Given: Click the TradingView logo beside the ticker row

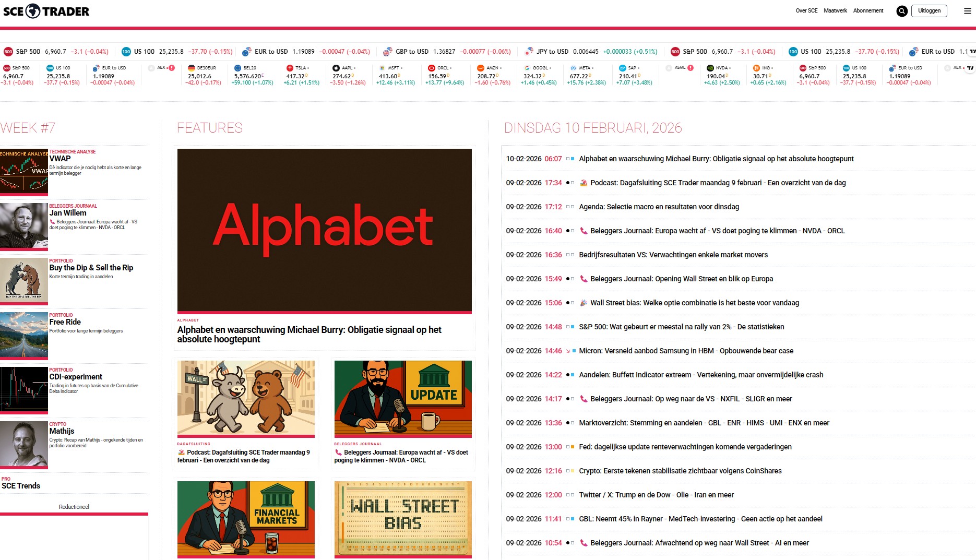Looking at the screenshot, I should point(970,68).
